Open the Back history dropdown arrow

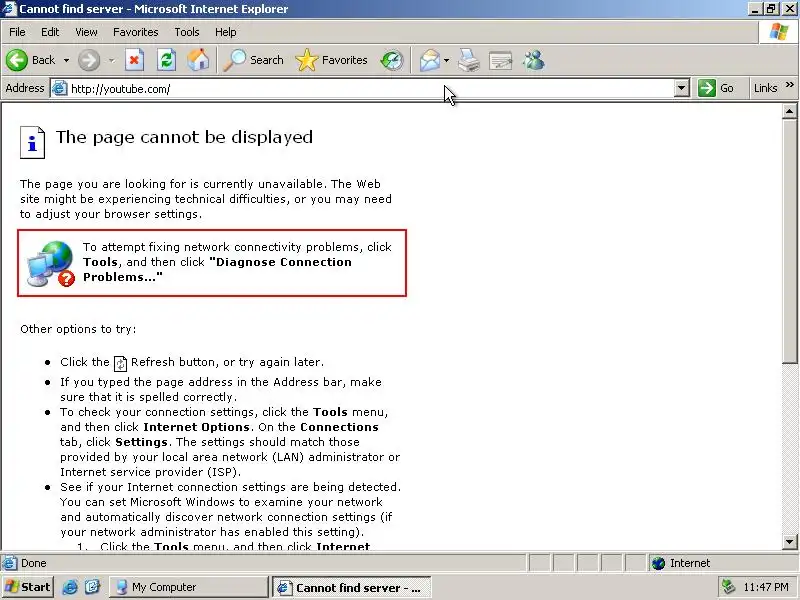coord(66,60)
